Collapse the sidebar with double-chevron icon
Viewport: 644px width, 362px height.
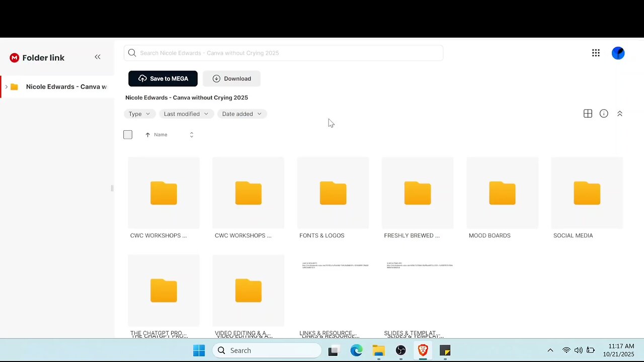coord(98,57)
